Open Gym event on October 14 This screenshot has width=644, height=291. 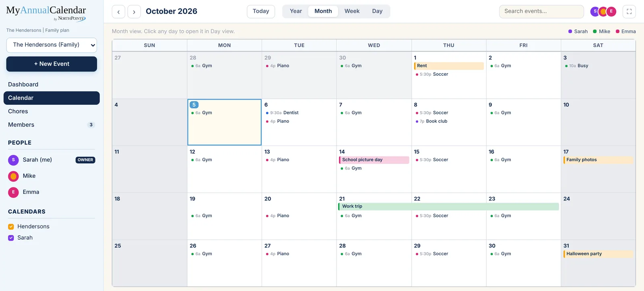[x=351, y=168]
